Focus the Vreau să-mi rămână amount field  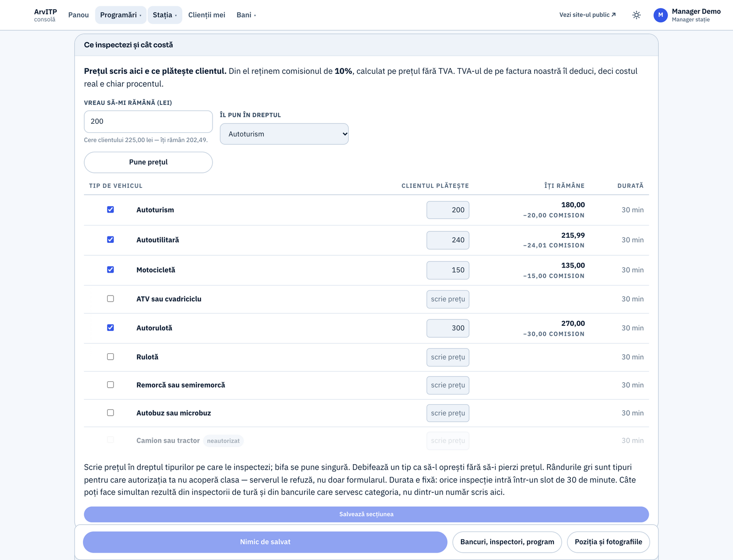pos(148,121)
